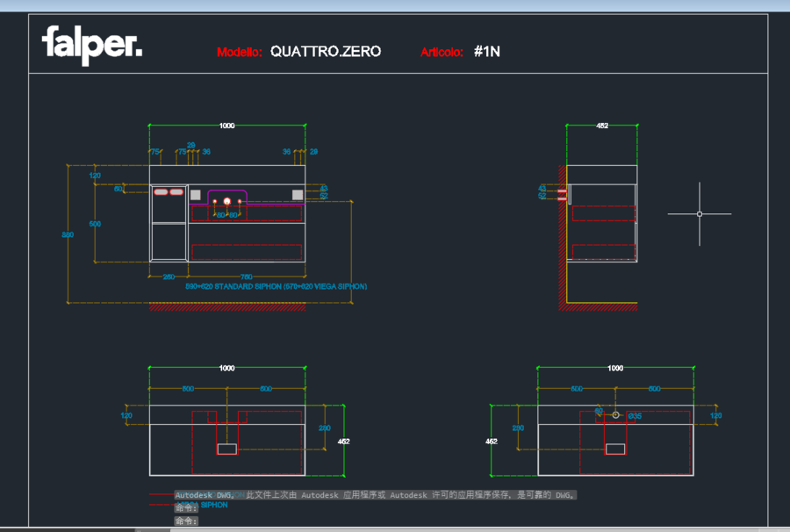The width and height of the screenshot is (790, 532).
Task: Select the lower dashed red rectangle in front elevation
Action: point(247,252)
